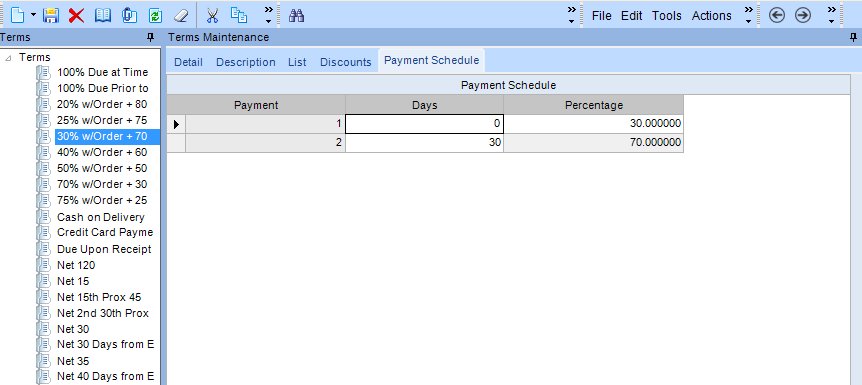Select the 70% w/Order + 30 term
Image resolution: width=862 pixels, height=385 pixels.
coord(102,184)
